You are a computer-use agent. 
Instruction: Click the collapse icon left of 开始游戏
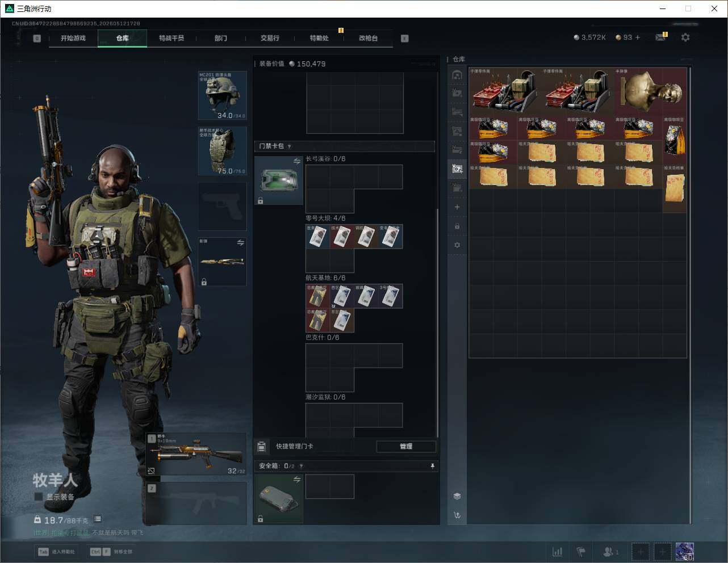tap(37, 39)
